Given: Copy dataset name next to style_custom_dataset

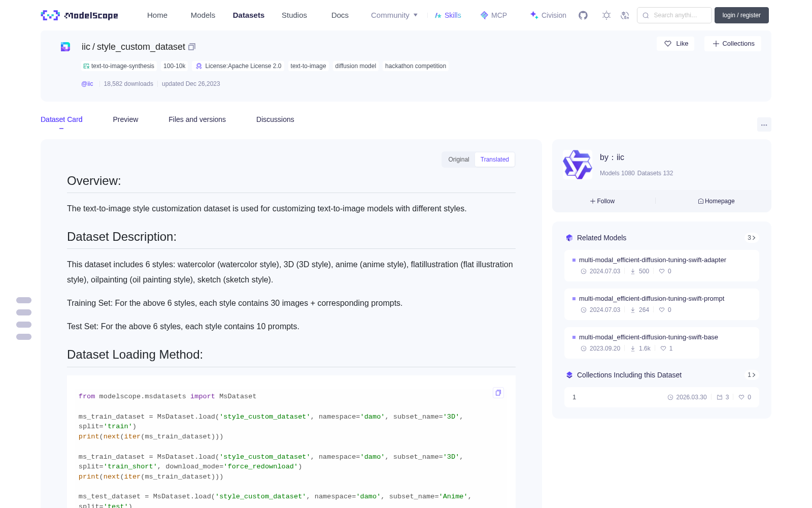Looking at the screenshot, I should [192, 47].
